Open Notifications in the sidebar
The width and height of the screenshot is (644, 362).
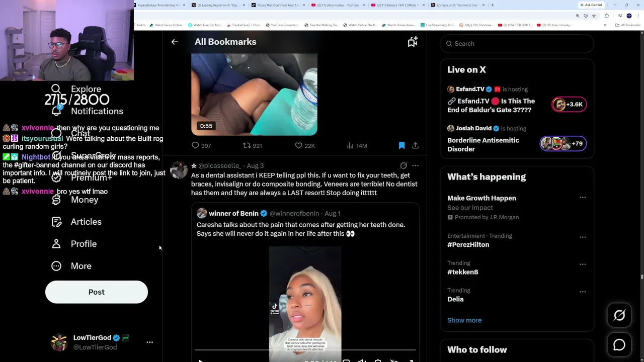[x=87, y=111]
